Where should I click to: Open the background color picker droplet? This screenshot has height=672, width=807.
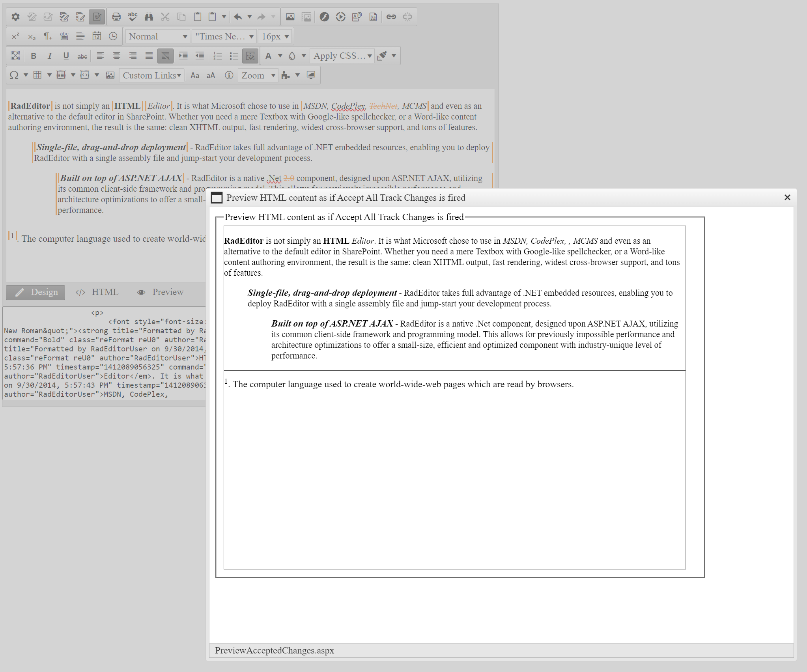[292, 56]
